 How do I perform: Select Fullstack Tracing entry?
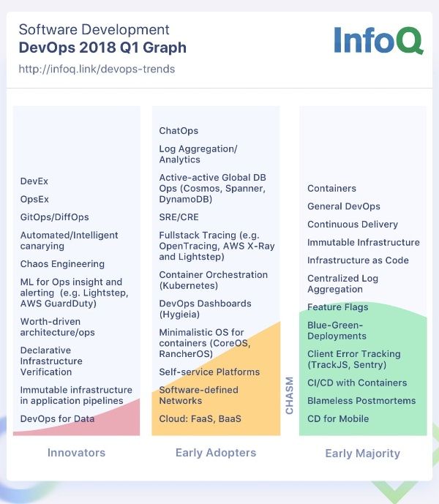(x=217, y=246)
